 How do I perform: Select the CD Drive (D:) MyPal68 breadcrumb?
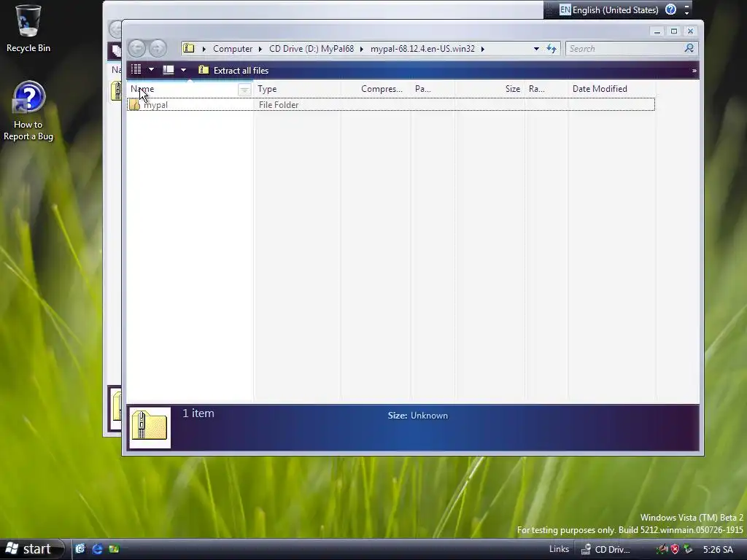(311, 49)
